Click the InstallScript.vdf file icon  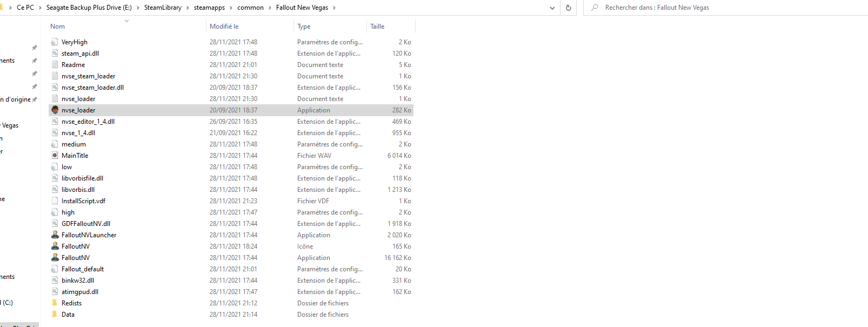point(55,201)
